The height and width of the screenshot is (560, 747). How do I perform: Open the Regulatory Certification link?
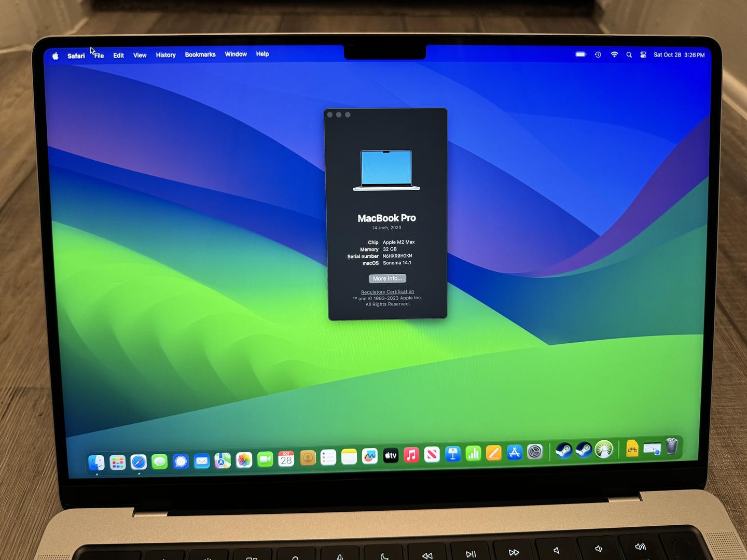(388, 292)
